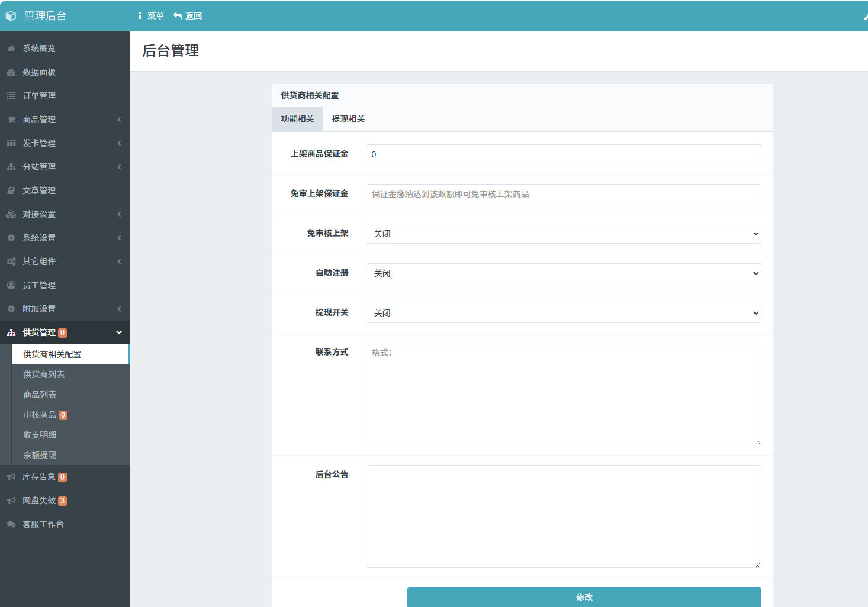Viewport: 868px width, 607px height.
Task: Click the megaphone icon for 库存告急
Action: coord(11,477)
